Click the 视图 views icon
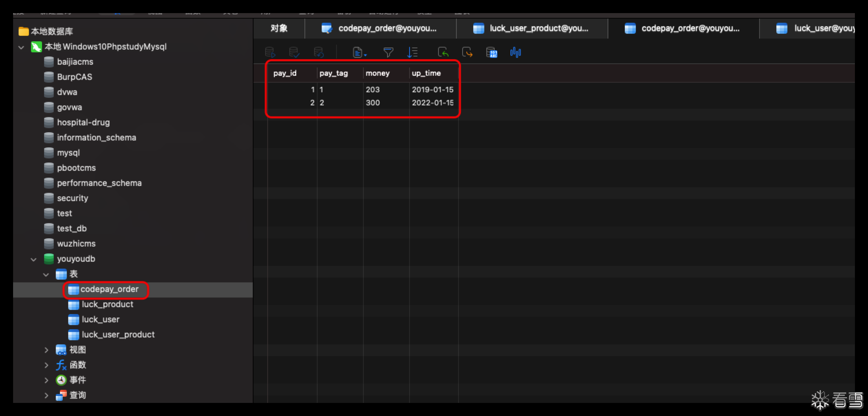The height and width of the screenshot is (416, 868). point(61,350)
